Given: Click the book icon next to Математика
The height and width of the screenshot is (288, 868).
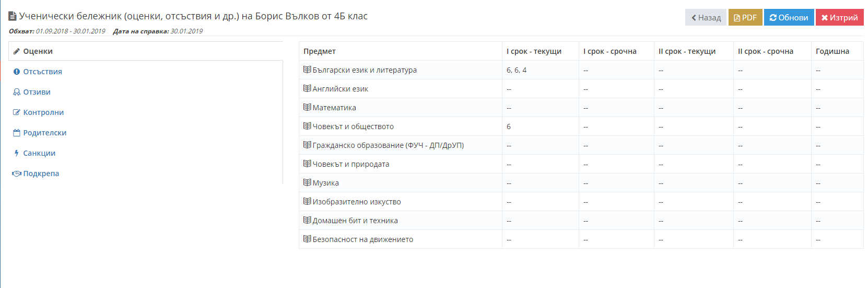Looking at the screenshot, I should pos(307,107).
